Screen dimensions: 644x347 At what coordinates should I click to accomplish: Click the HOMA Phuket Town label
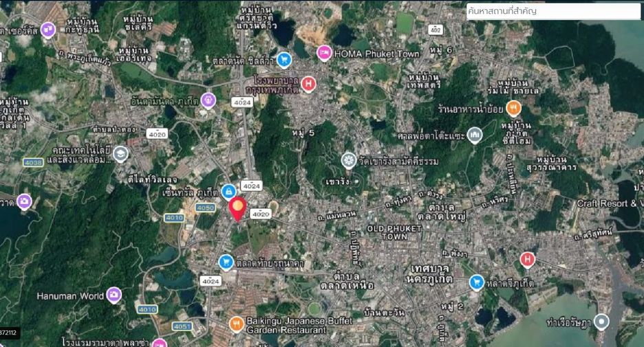coord(376,54)
